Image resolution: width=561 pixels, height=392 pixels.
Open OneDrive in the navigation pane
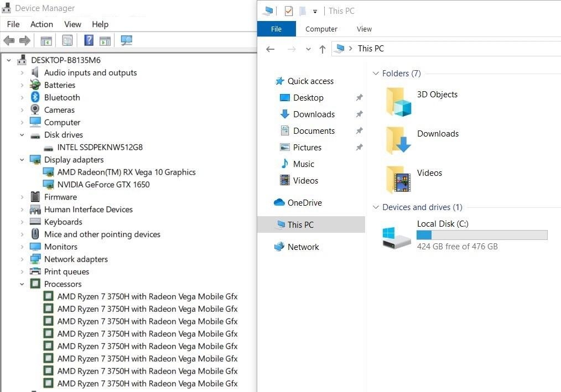[304, 203]
